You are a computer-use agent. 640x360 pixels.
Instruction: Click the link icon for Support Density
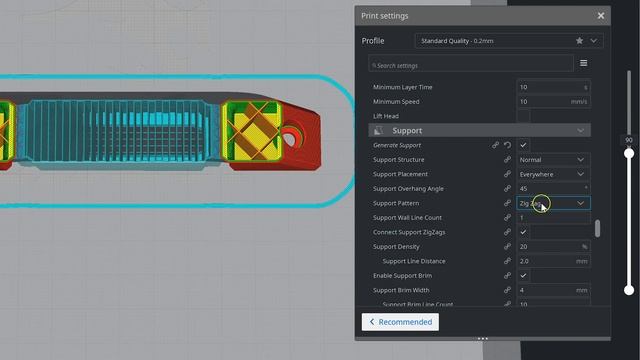click(507, 247)
